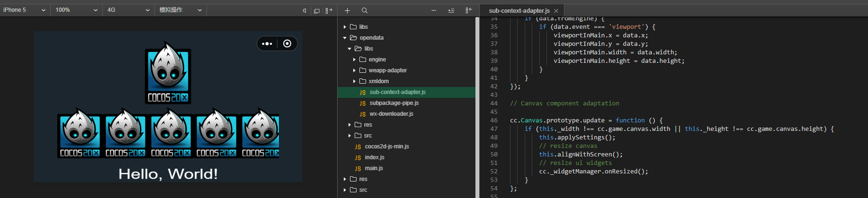Open the 模拟操作 dropdown menu
Image resolution: width=868 pixels, height=198 pixels.
[x=180, y=10]
